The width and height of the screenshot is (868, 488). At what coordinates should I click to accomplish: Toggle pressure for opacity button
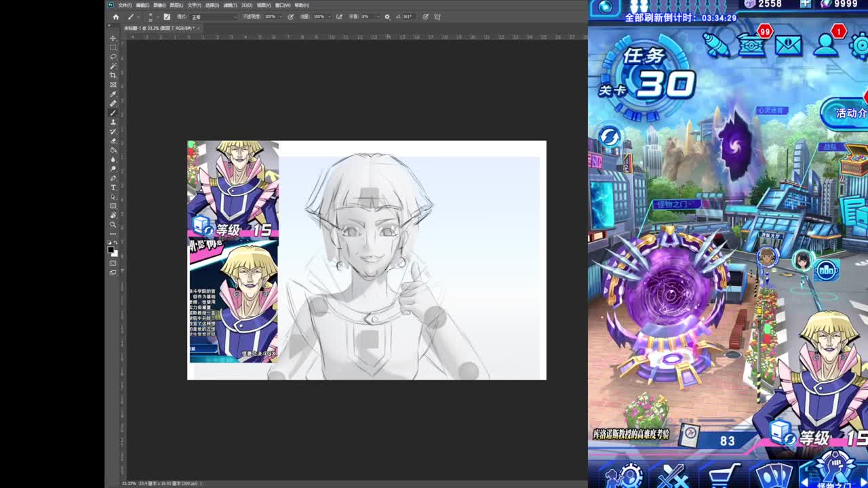point(290,17)
